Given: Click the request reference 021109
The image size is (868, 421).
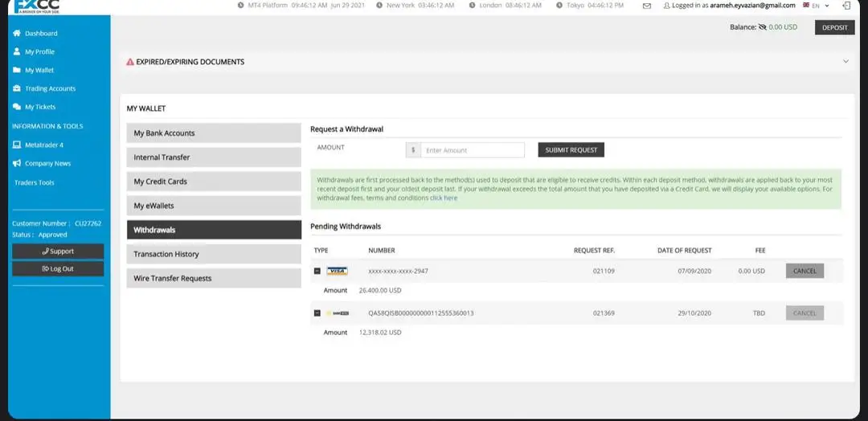Looking at the screenshot, I should click(604, 271).
